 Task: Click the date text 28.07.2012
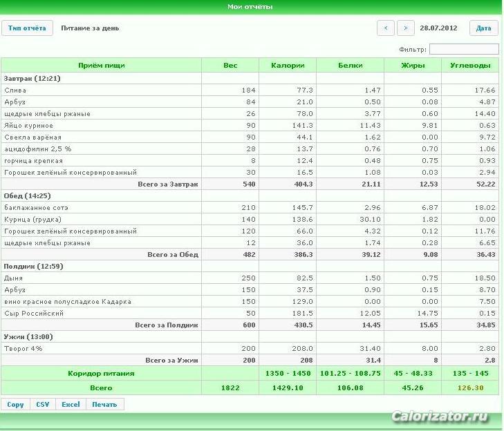click(438, 28)
